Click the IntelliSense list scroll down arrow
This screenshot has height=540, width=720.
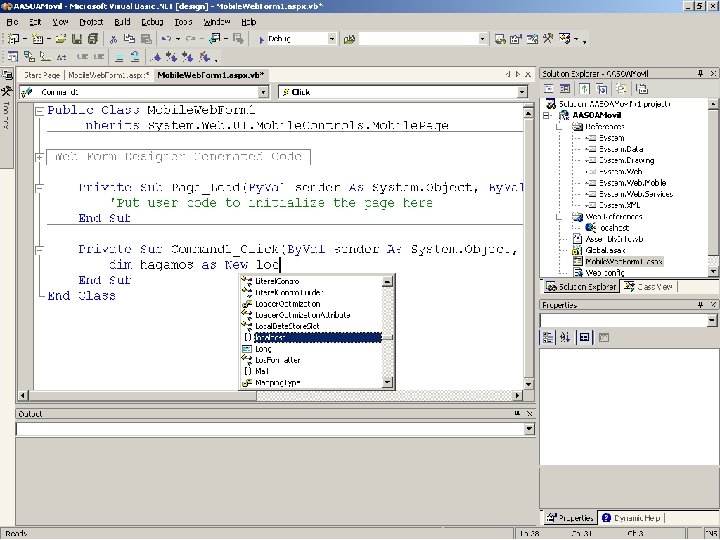[x=388, y=382]
